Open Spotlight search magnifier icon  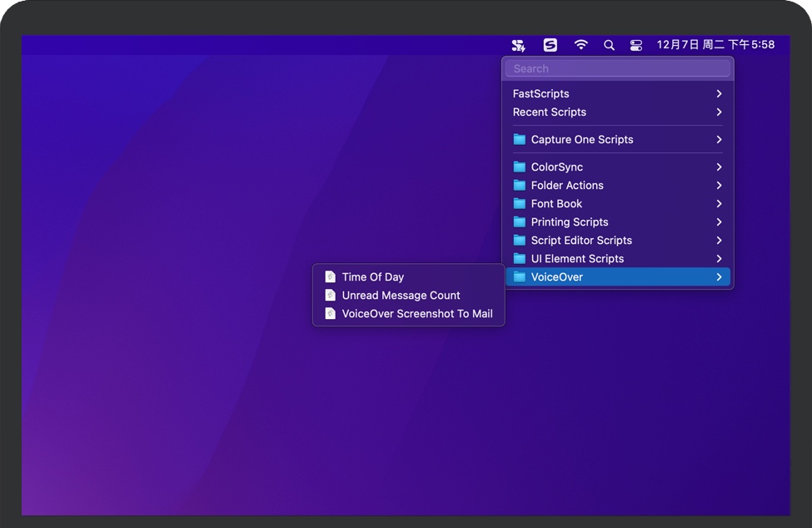click(610, 45)
